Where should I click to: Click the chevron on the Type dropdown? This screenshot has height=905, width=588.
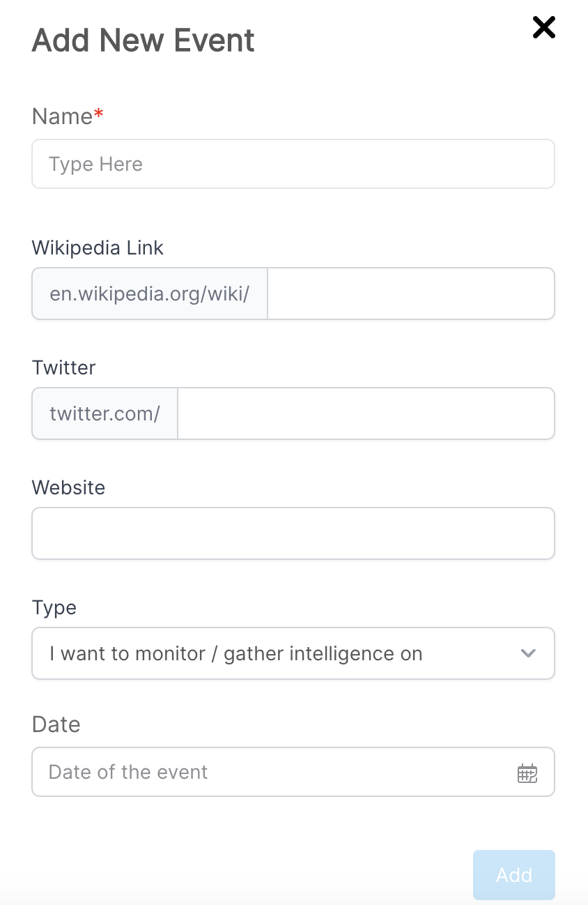[528, 653]
